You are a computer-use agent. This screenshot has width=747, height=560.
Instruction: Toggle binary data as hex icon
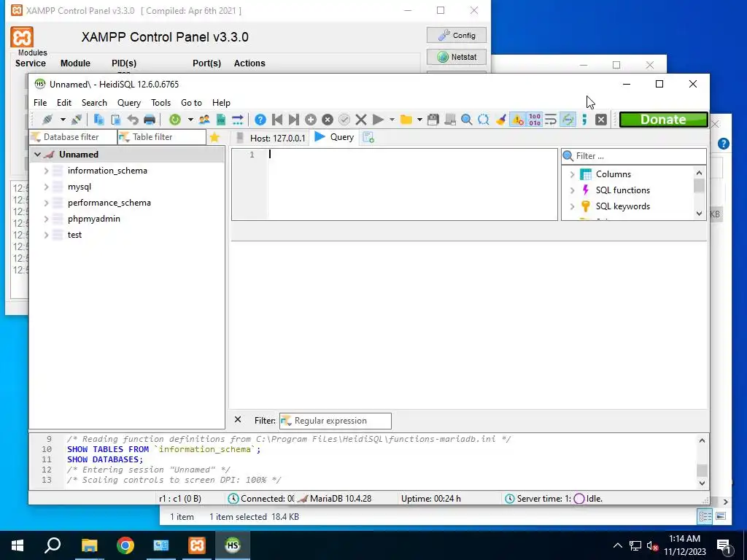pos(535,120)
